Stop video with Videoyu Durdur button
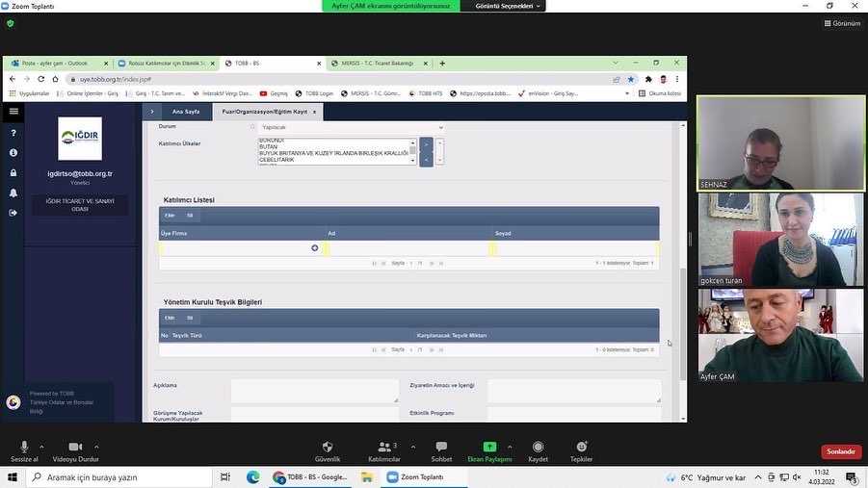868x488 pixels. pyautogui.click(x=74, y=448)
